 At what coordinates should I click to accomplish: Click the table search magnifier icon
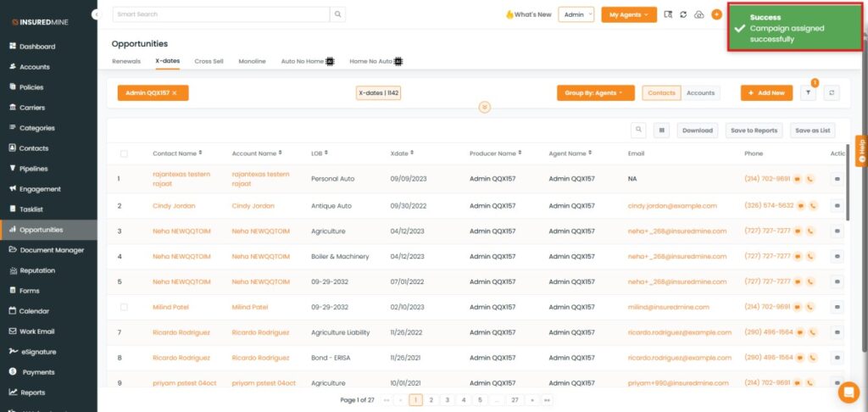click(640, 131)
